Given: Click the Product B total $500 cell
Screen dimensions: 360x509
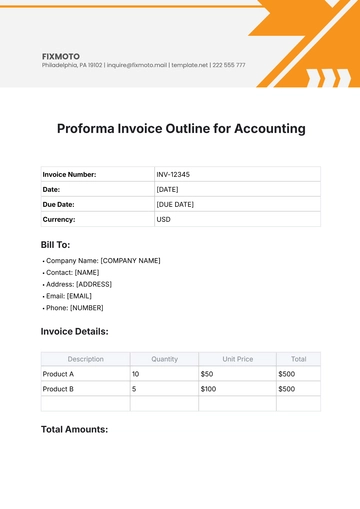Looking at the screenshot, I should pyautogui.click(x=299, y=389).
